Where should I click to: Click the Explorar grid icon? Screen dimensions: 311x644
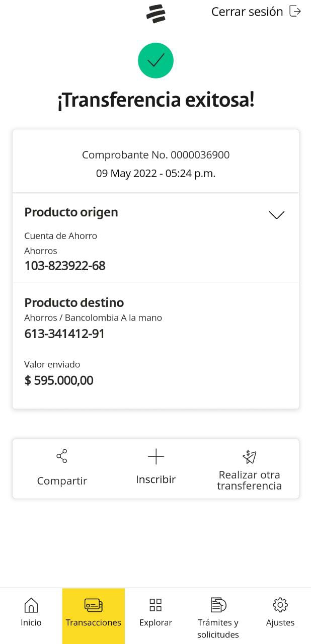155,605
